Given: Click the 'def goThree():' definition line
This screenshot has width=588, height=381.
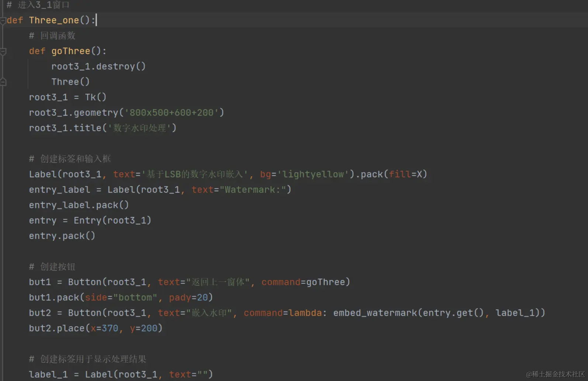Looking at the screenshot, I should coord(68,51).
